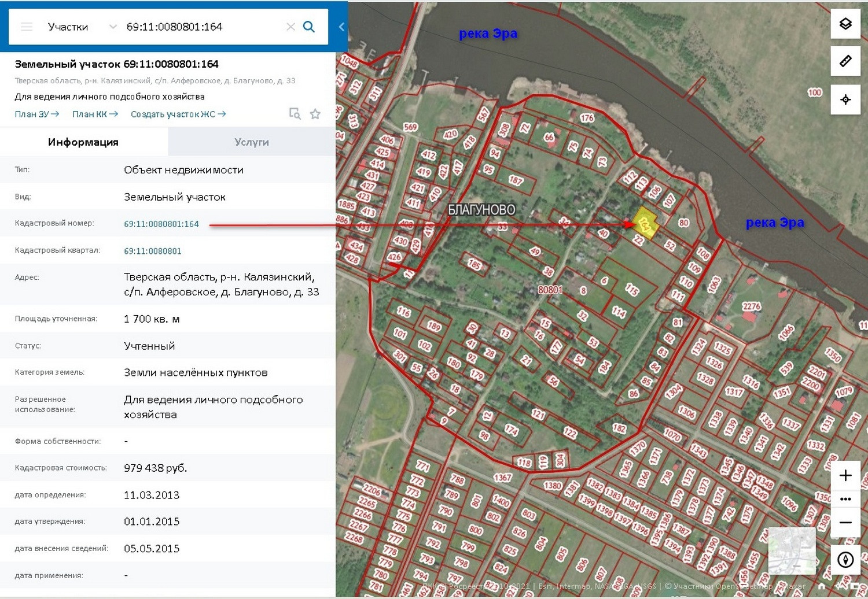Open cadastral quarter link 69:11:0080801

pos(153,251)
